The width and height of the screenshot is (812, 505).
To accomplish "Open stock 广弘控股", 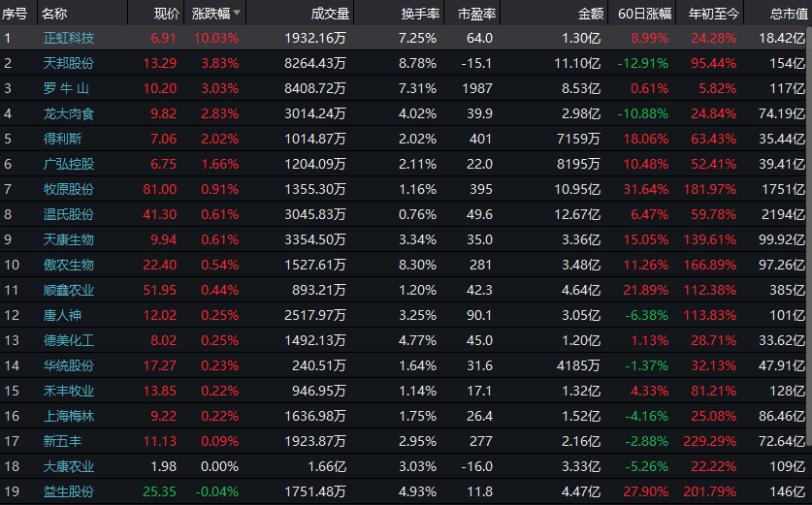I will point(68,164).
